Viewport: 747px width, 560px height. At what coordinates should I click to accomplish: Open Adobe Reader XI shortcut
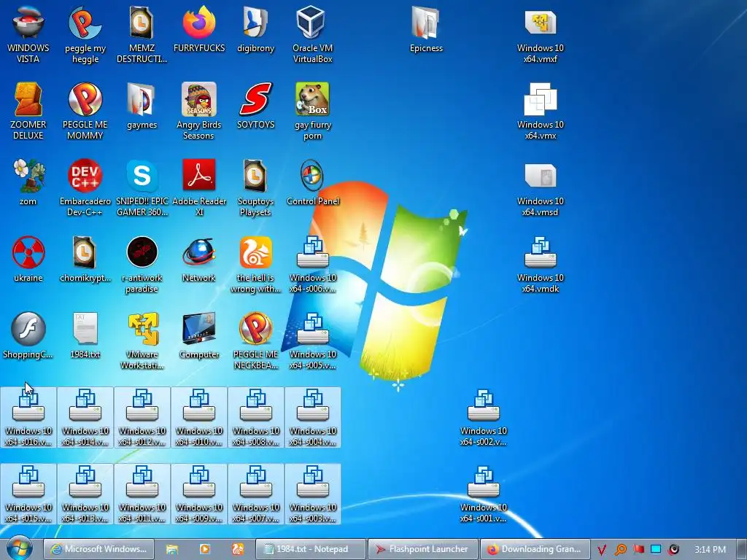click(x=198, y=187)
